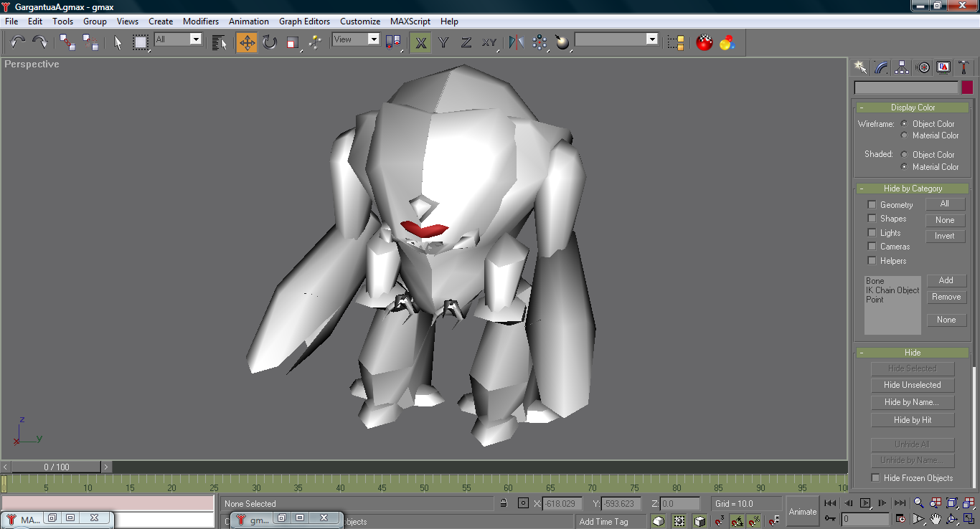Click the Time Configuration icon

pyautogui.click(x=900, y=519)
